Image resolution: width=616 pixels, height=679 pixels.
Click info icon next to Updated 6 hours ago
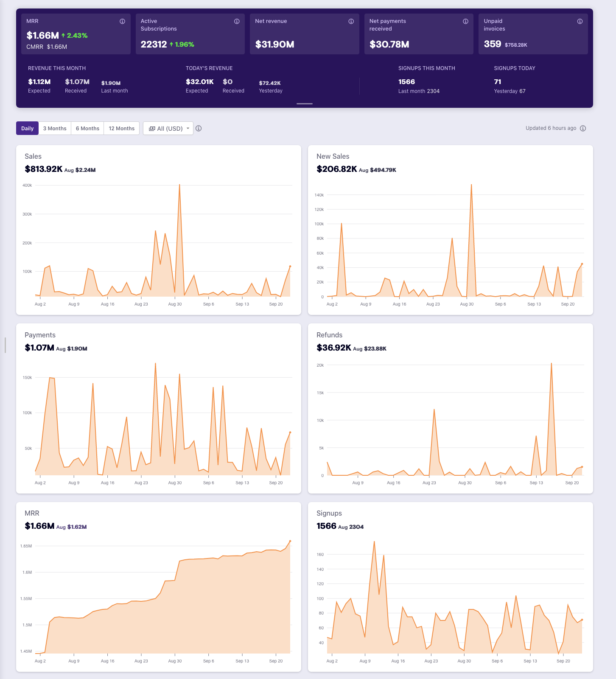[x=583, y=128]
